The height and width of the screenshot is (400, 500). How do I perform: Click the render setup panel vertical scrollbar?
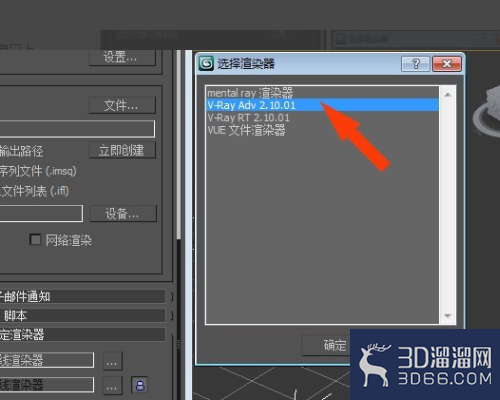(x=179, y=145)
